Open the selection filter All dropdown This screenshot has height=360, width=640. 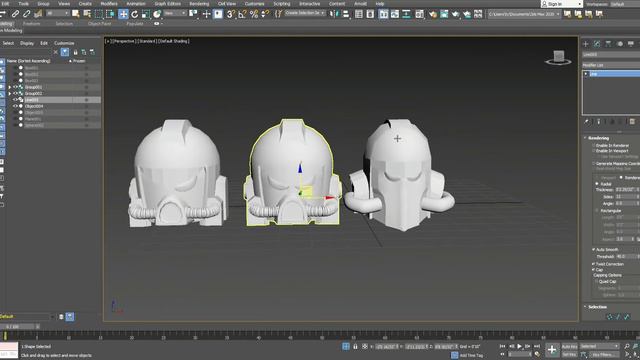pos(58,13)
